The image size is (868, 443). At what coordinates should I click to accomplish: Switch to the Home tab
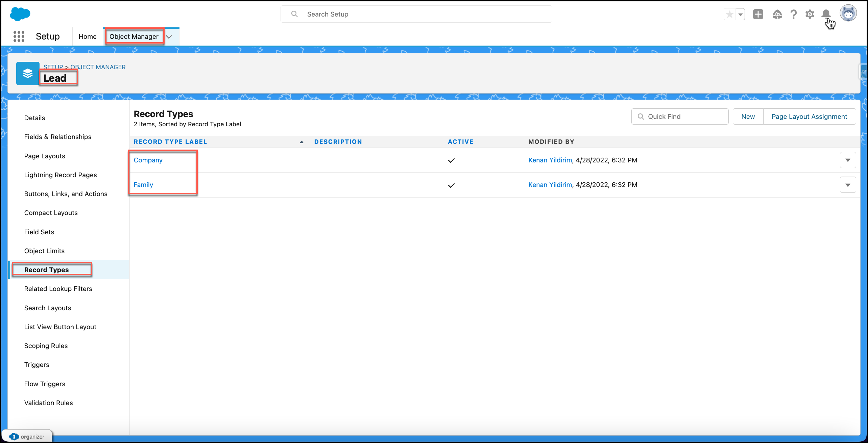click(x=88, y=36)
